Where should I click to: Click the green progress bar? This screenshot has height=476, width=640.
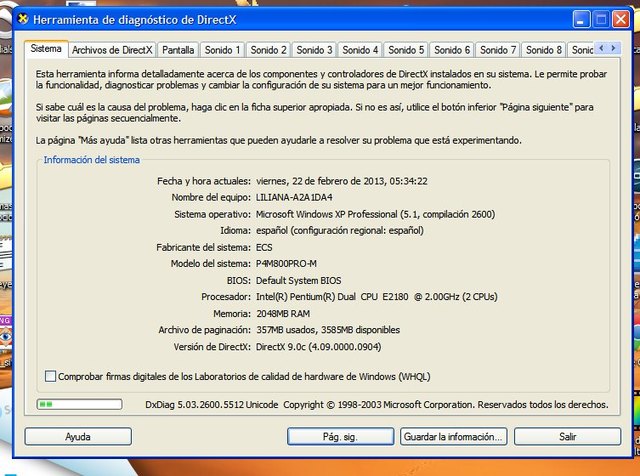(79, 405)
